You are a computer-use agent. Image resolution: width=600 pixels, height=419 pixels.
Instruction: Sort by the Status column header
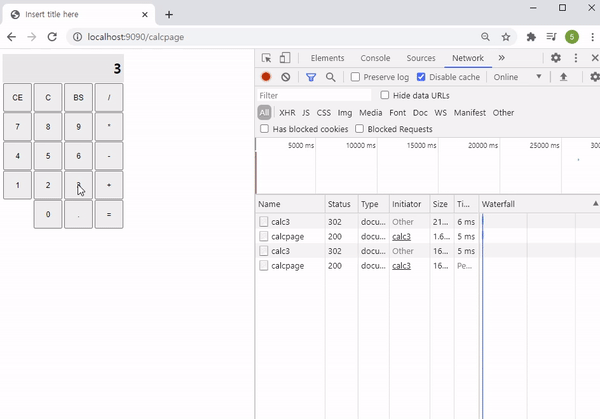(x=341, y=204)
